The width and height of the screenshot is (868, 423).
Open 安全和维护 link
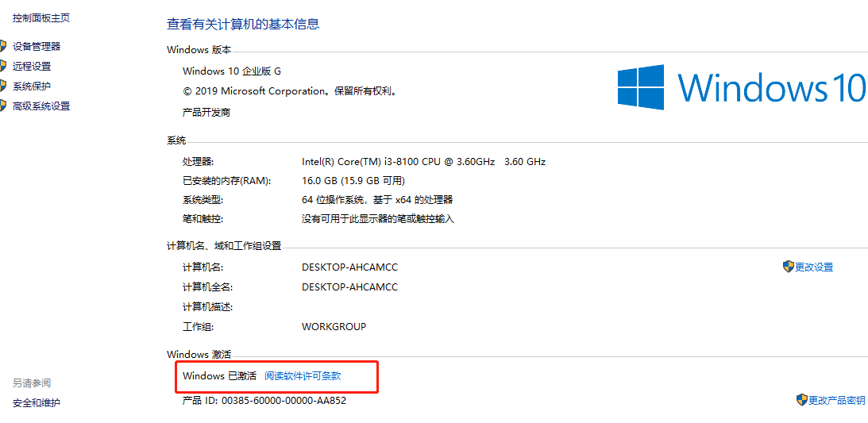point(37,402)
